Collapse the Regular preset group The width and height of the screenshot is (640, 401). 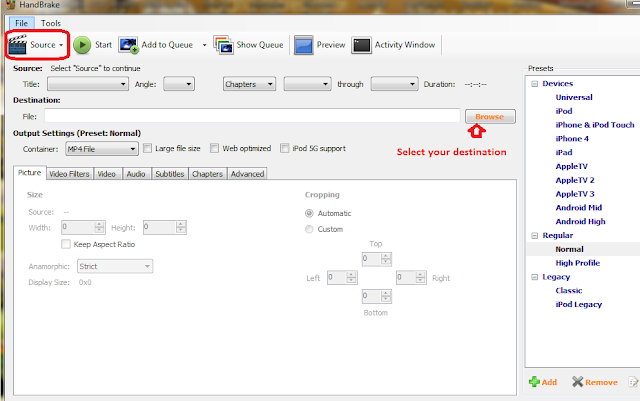coord(534,236)
